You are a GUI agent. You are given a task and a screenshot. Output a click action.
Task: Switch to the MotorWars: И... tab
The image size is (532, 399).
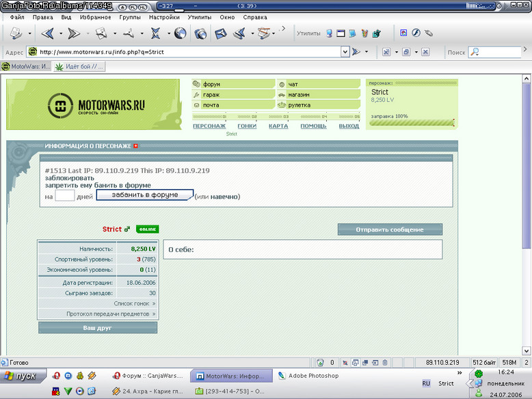point(26,66)
